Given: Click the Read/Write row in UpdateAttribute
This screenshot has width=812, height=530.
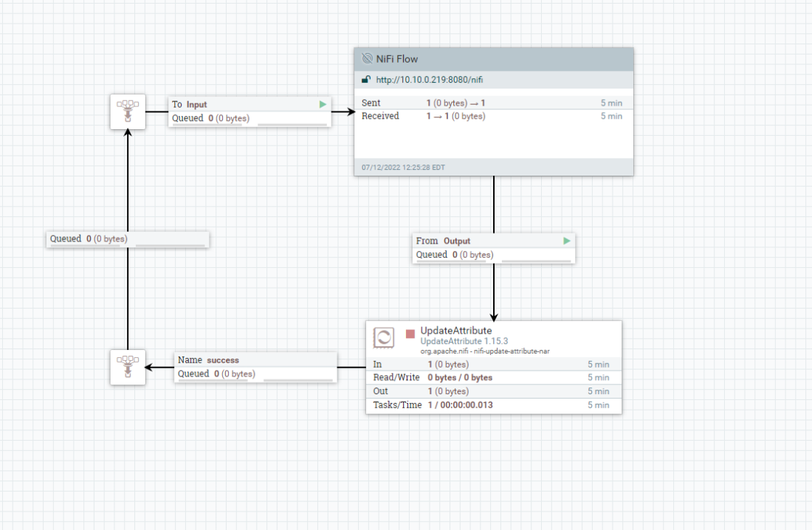Looking at the screenshot, I should [493, 378].
